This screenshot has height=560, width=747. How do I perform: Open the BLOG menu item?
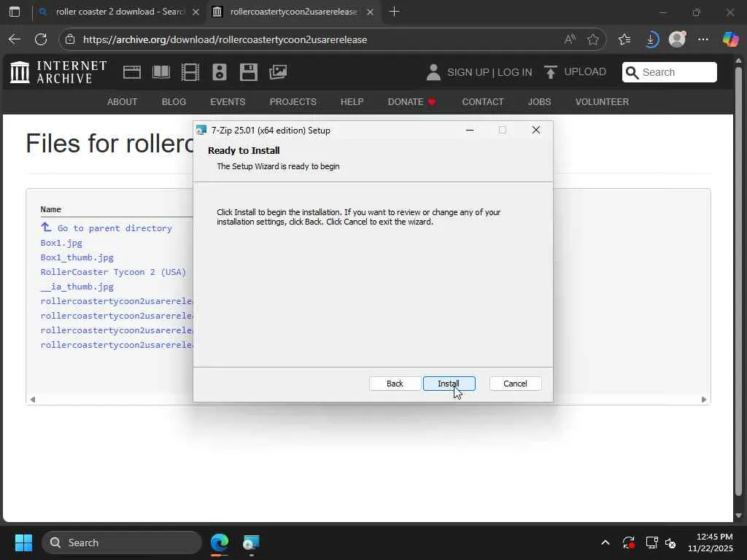(x=174, y=102)
